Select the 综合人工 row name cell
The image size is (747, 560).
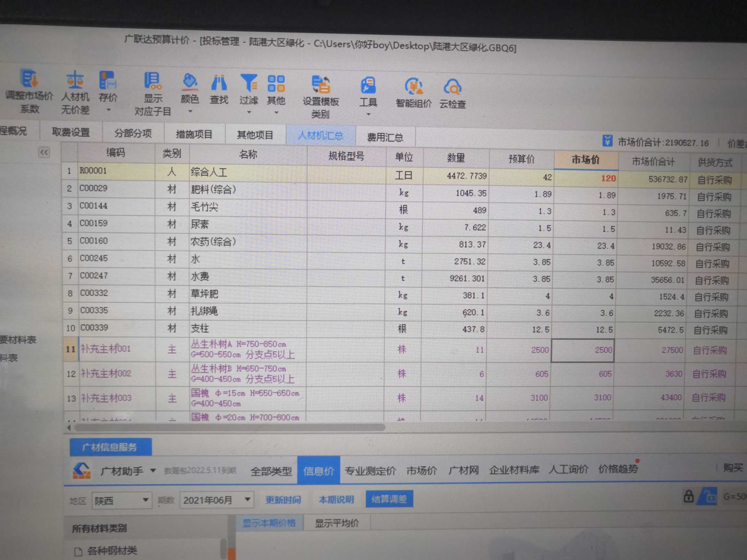248,172
